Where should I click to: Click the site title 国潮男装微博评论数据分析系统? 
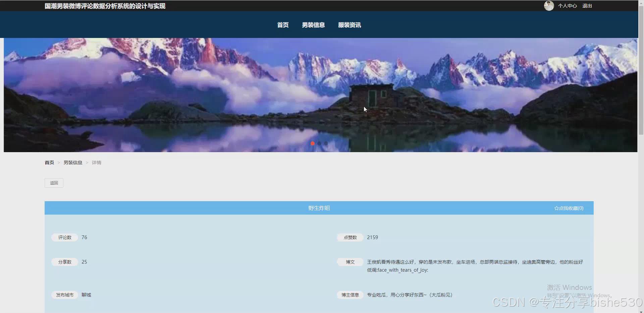(105, 6)
